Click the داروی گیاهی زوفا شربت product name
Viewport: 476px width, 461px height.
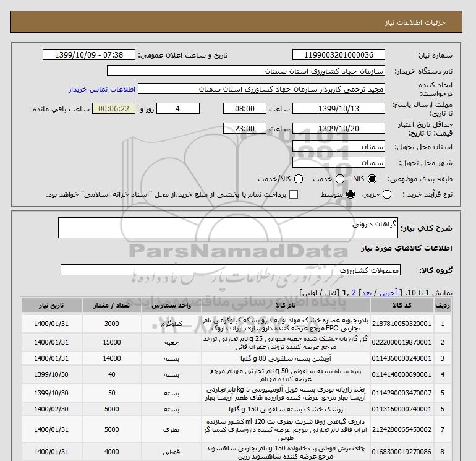pyautogui.click(x=286, y=429)
